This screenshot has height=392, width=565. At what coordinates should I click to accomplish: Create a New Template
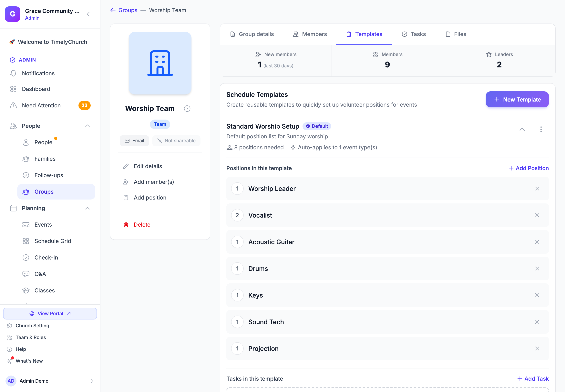tap(517, 100)
